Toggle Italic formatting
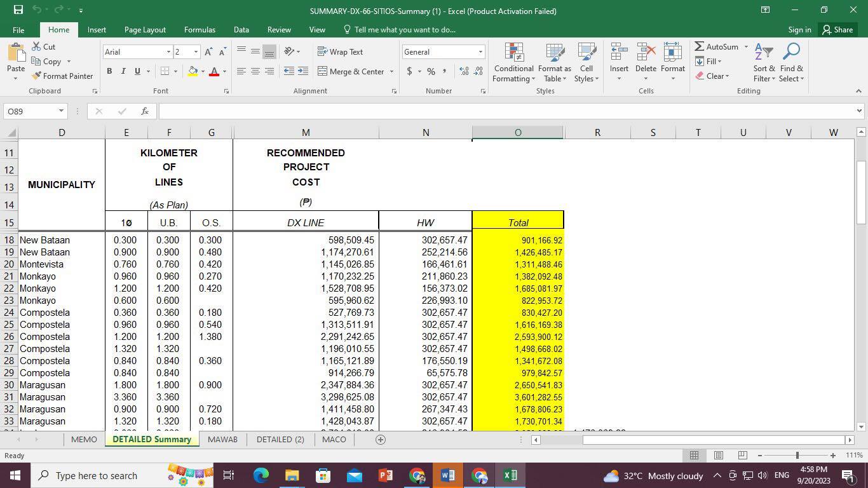This screenshot has width=868, height=488. (123, 72)
